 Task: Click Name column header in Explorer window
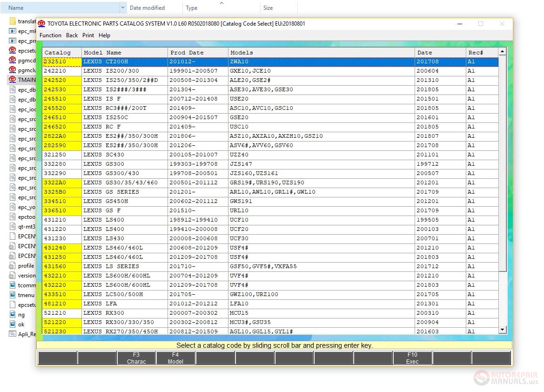pyautogui.click(x=60, y=7)
